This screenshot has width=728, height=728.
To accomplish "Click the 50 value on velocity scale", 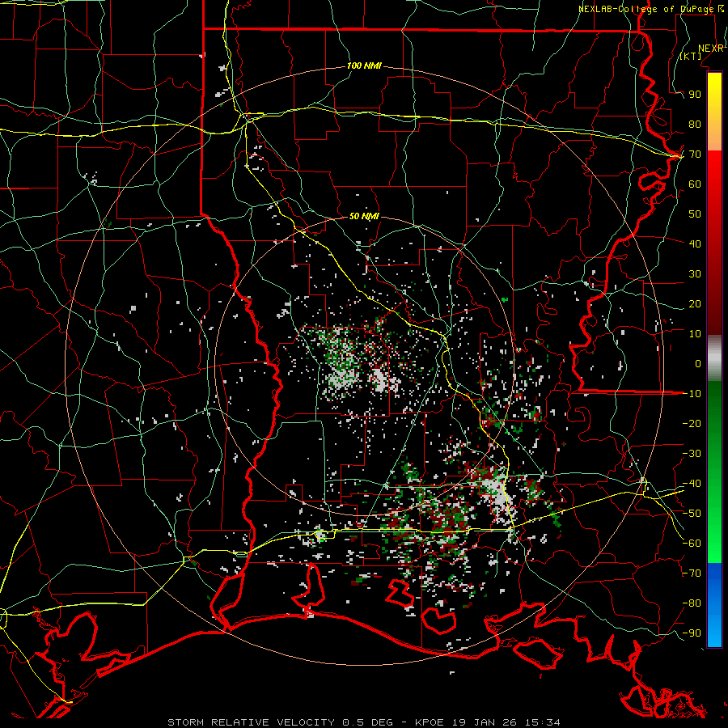I will click(695, 214).
